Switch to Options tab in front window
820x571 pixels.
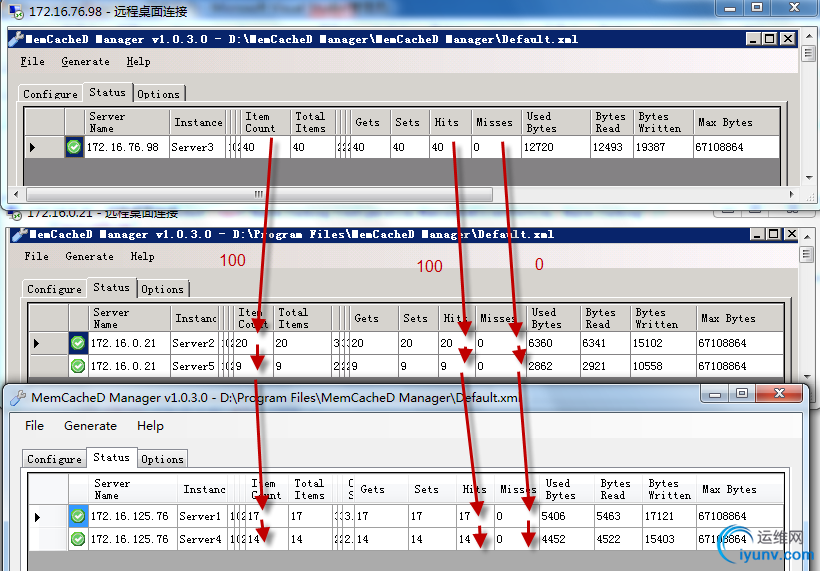[x=163, y=459]
